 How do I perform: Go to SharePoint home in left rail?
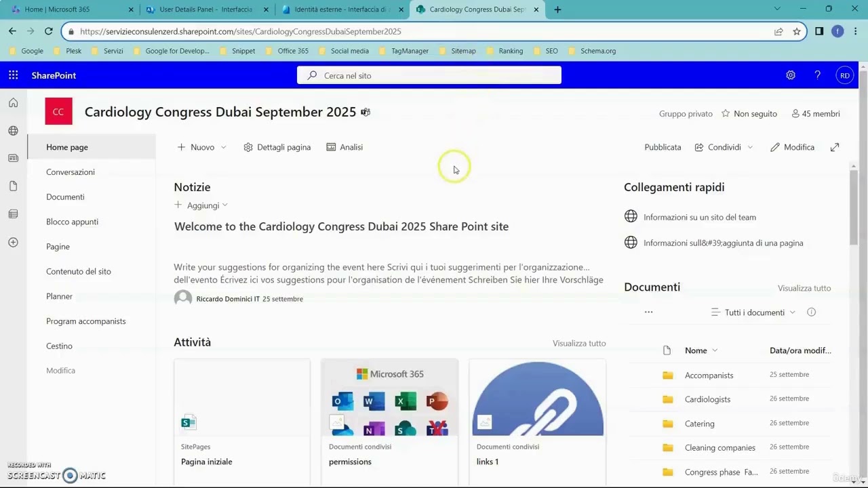point(13,103)
